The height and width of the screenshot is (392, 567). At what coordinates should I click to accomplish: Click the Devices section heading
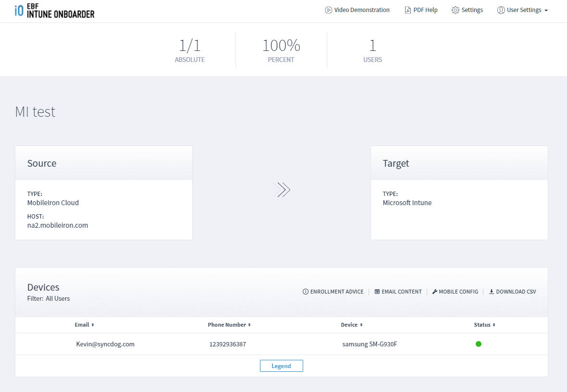pyautogui.click(x=43, y=287)
